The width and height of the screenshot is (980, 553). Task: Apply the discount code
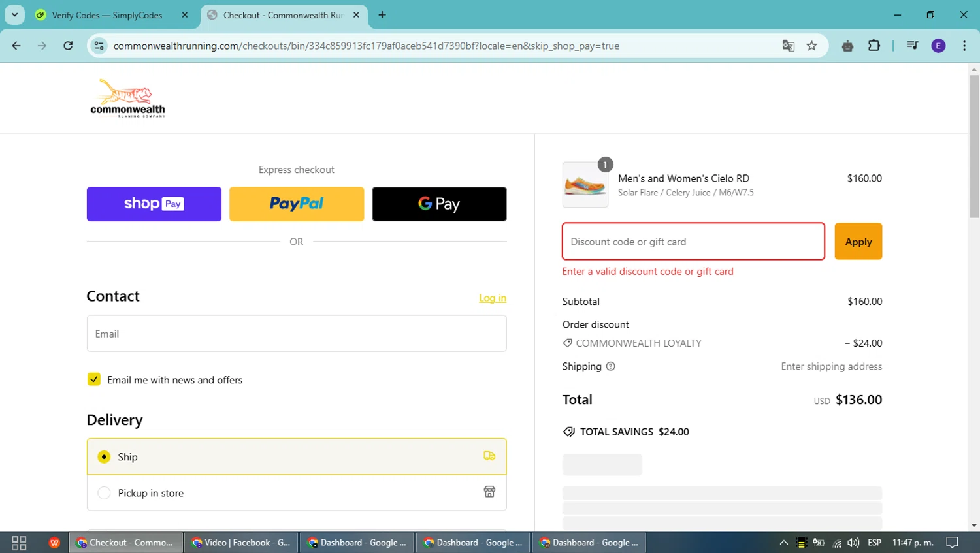[858, 242]
